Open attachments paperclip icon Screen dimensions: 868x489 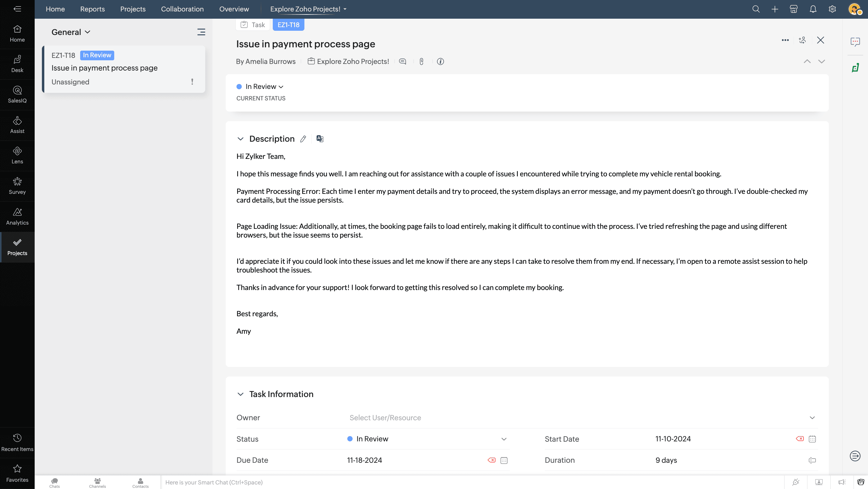pyautogui.click(x=421, y=61)
